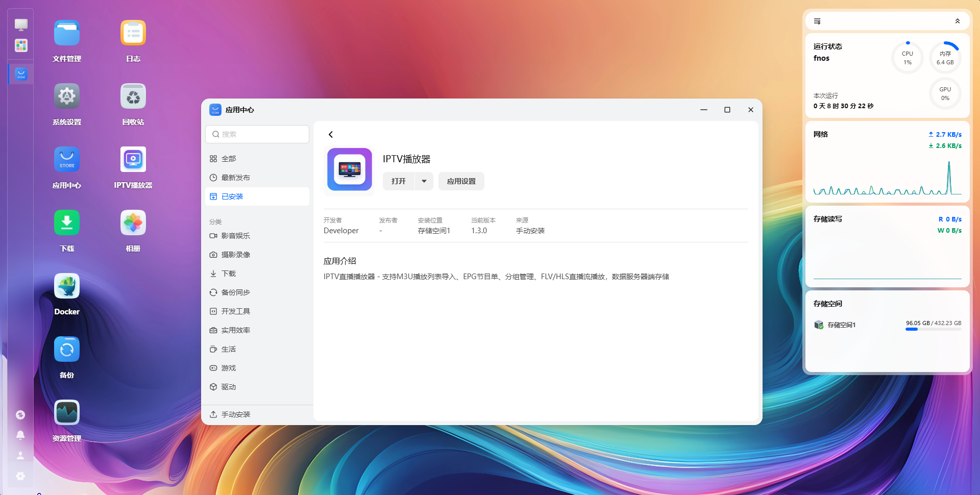980x495 pixels.
Task: Open the 备份 desktop icon
Action: [67, 350]
